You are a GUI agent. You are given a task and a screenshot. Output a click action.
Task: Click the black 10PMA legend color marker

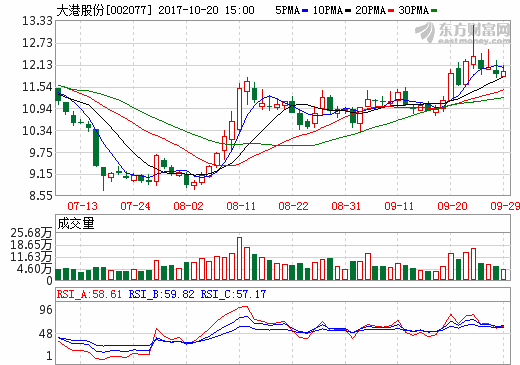click(348, 11)
